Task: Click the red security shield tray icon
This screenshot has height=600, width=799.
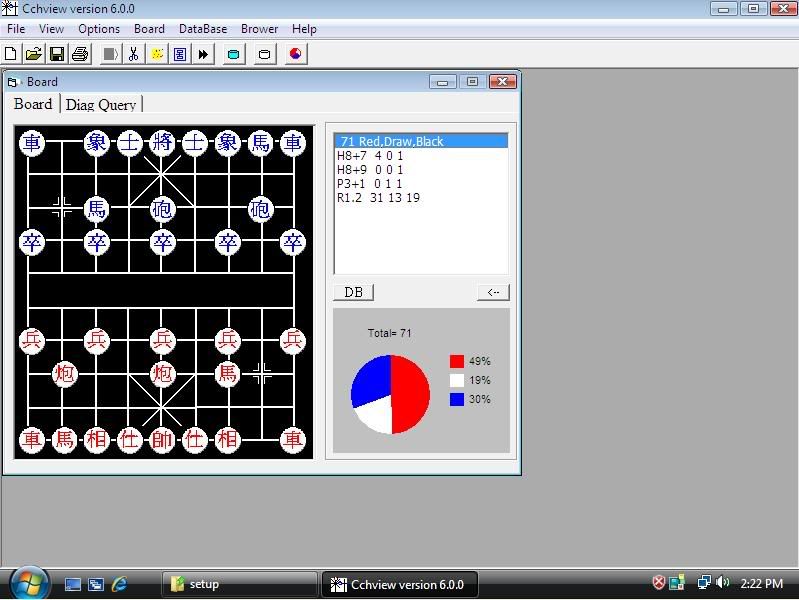Action: [658, 582]
